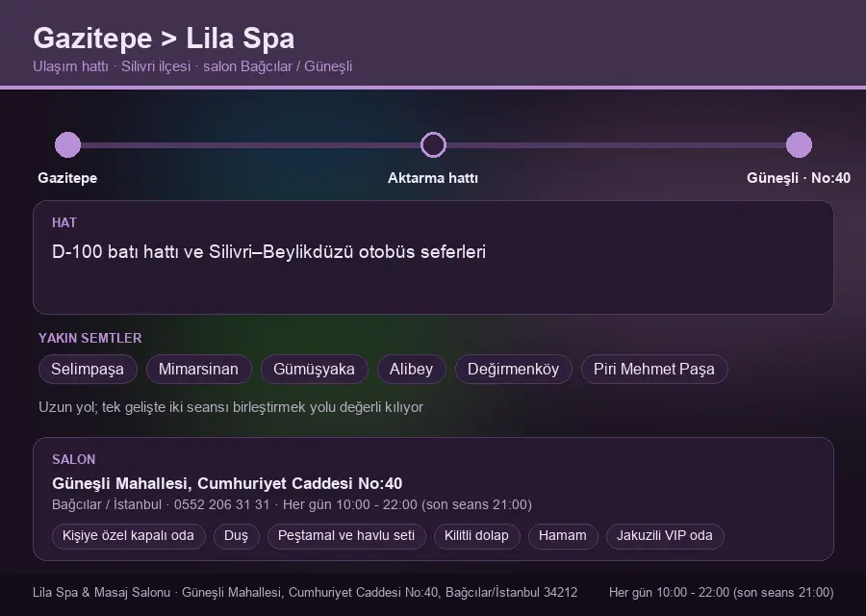Click the contact line with 0552 206 31 31
This screenshot has width=866, height=616.
292,505
